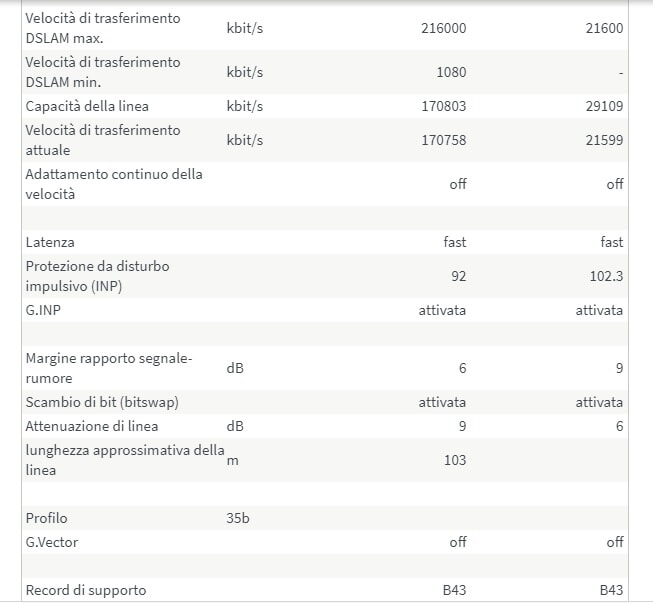
Task: Select the 216000 DSLAM max value
Action: [x=443, y=28]
